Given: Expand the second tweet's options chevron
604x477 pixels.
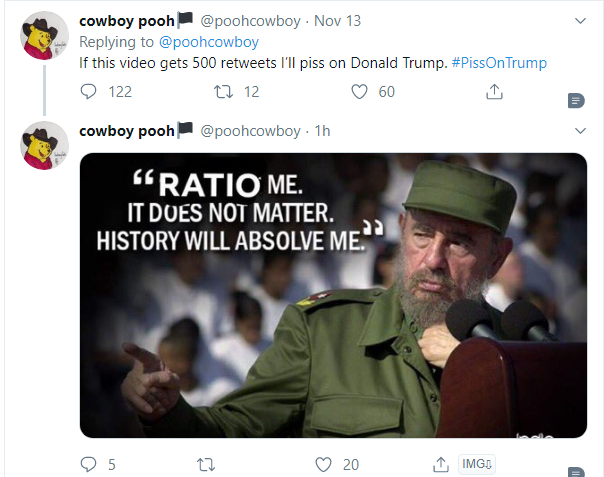Looking at the screenshot, I should tap(580, 131).
